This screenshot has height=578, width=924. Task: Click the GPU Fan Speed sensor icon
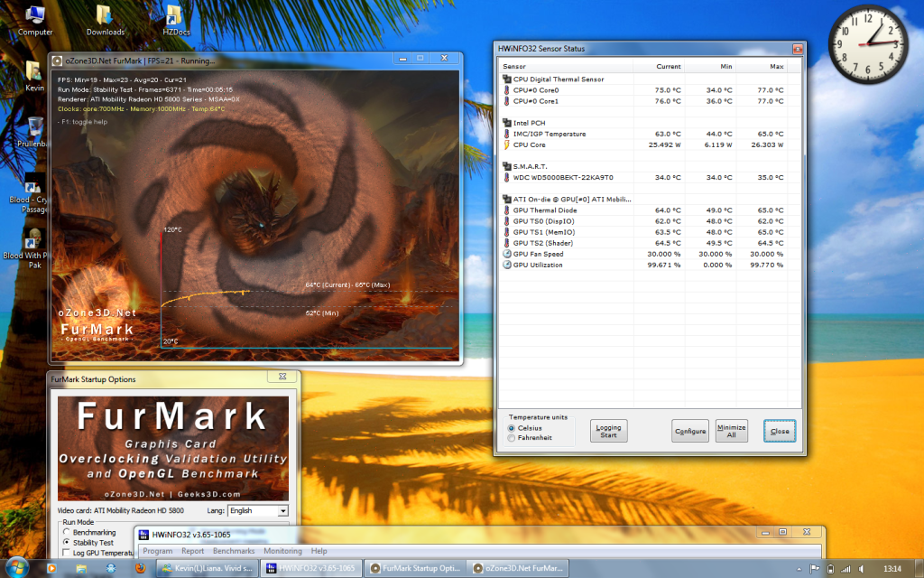tap(507, 254)
